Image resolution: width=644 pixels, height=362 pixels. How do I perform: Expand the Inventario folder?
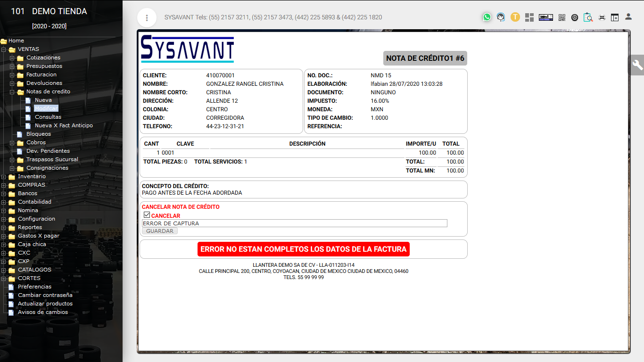(4, 177)
